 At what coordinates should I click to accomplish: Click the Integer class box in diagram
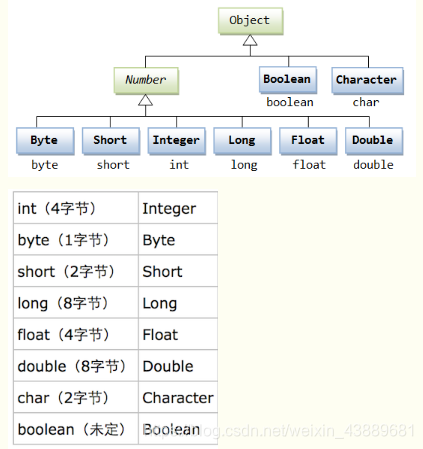click(x=176, y=140)
